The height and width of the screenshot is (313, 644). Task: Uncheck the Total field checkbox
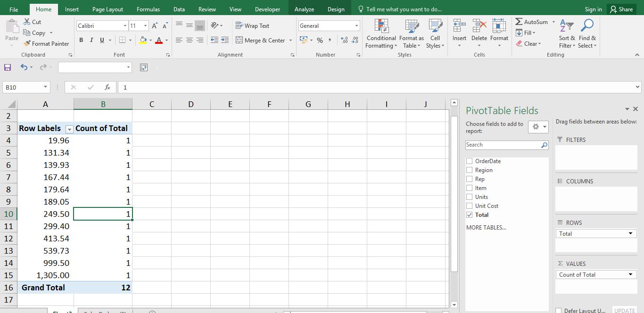pos(470,214)
